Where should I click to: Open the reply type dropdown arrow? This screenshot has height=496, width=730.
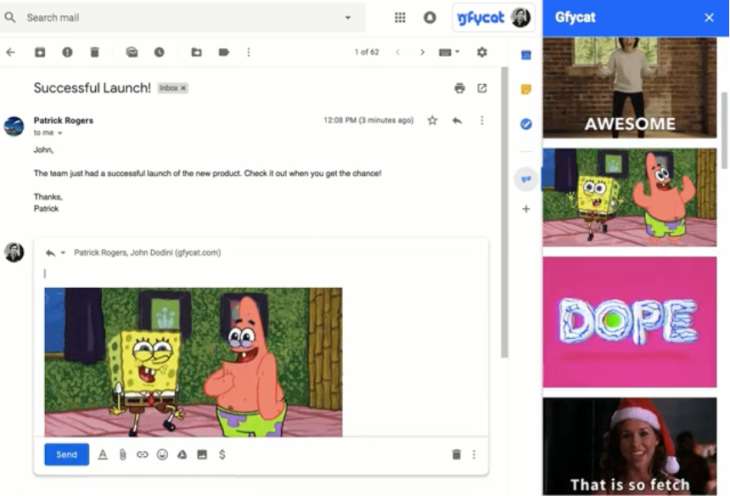[x=63, y=253]
